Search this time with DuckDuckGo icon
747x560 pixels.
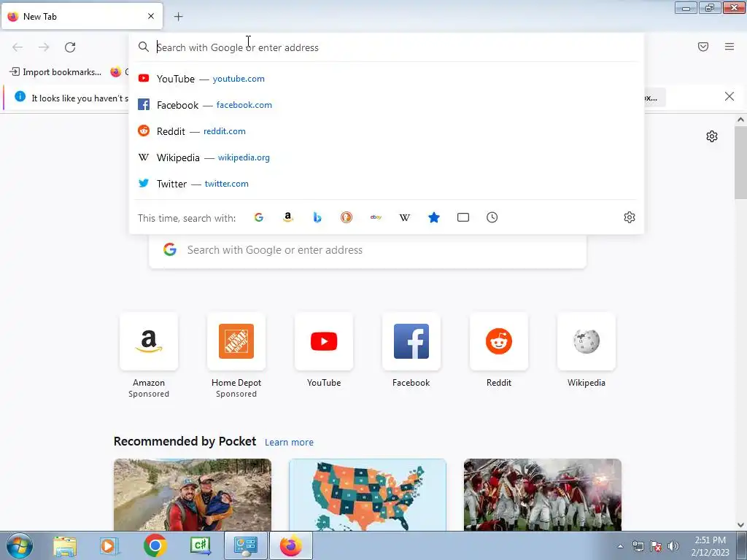[x=347, y=217]
